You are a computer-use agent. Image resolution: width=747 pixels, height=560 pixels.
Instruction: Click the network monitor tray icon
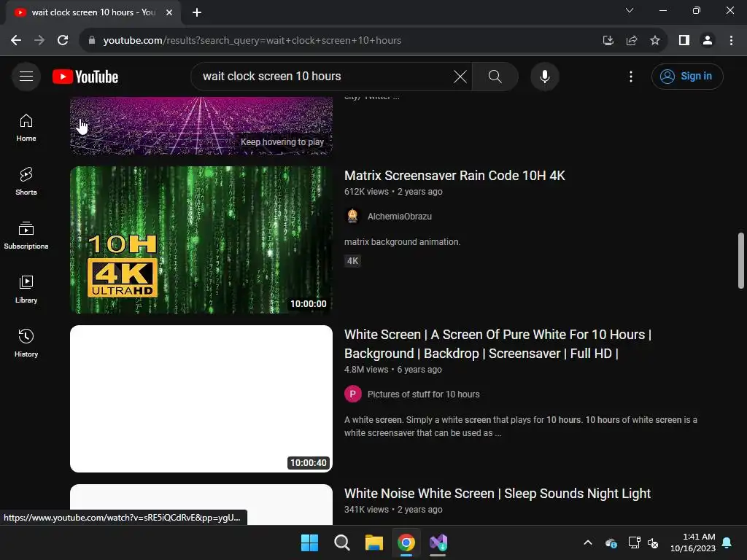click(634, 542)
